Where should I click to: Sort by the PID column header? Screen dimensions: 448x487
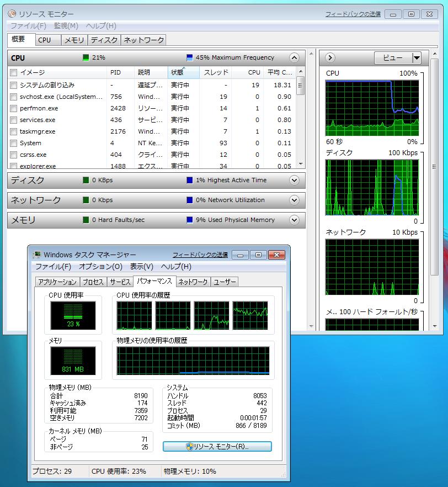[x=120, y=72]
